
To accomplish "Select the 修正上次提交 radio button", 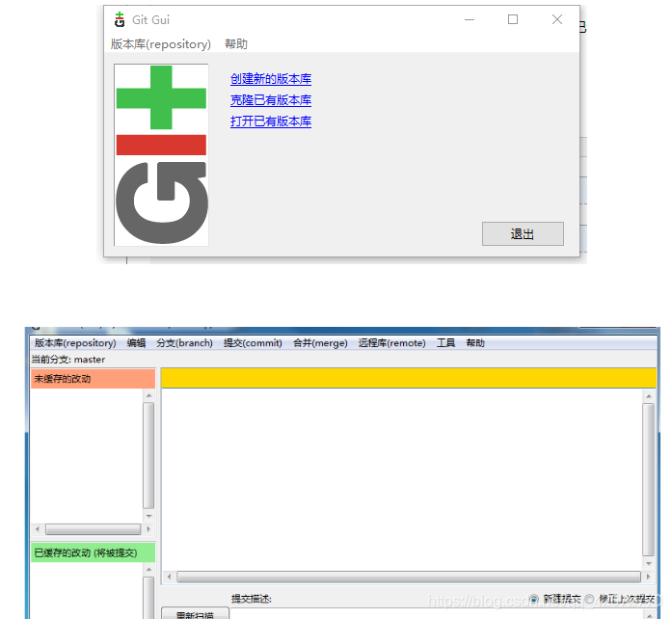I will click(590, 599).
